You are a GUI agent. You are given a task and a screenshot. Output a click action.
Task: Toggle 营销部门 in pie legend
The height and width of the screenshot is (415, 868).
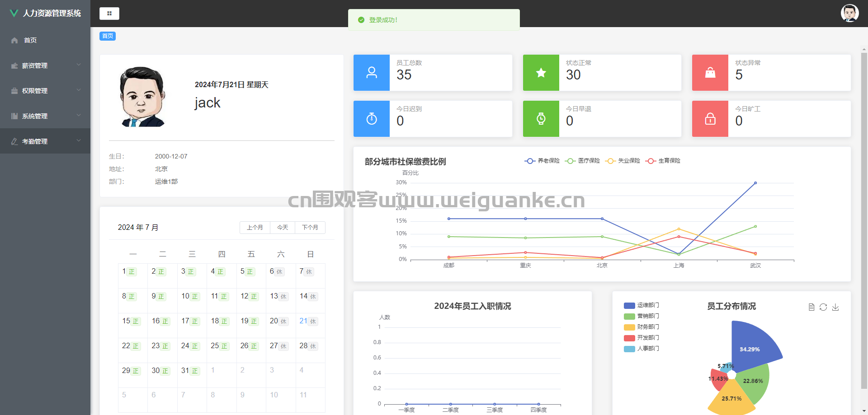click(642, 316)
